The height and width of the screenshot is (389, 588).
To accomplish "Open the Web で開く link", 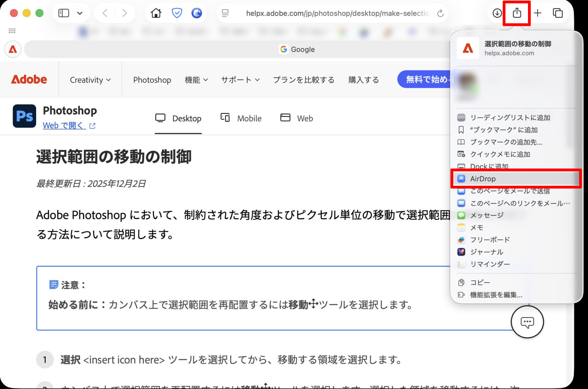I will [x=64, y=125].
